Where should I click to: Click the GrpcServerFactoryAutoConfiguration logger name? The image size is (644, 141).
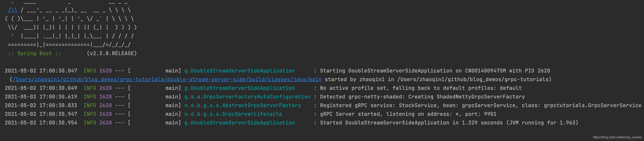[247, 97]
